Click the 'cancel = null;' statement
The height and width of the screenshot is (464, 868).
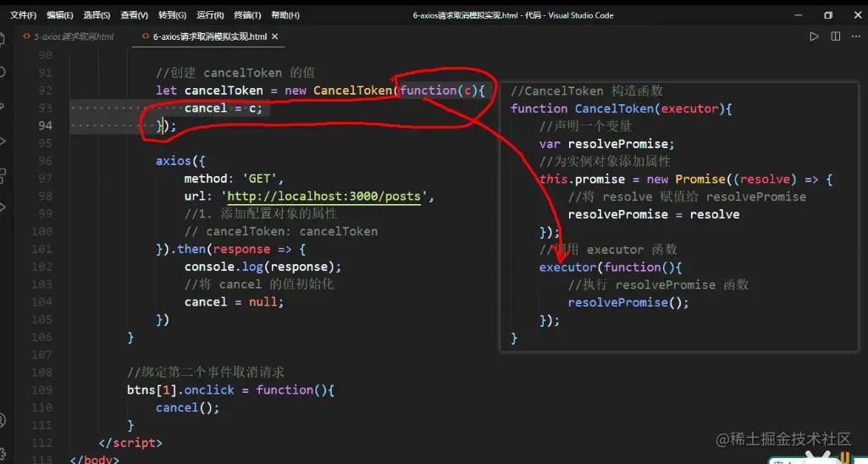pos(235,302)
